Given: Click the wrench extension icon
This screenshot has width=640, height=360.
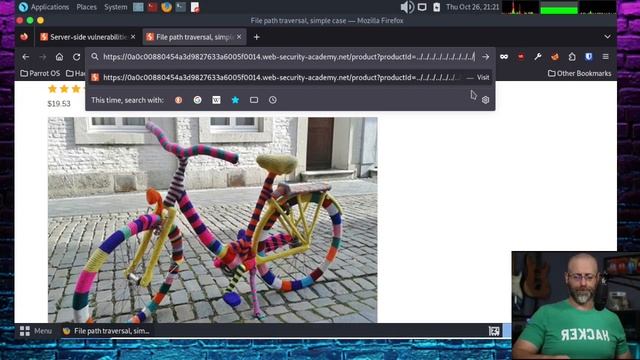Looking at the screenshot, I should (x=538, y=57).
